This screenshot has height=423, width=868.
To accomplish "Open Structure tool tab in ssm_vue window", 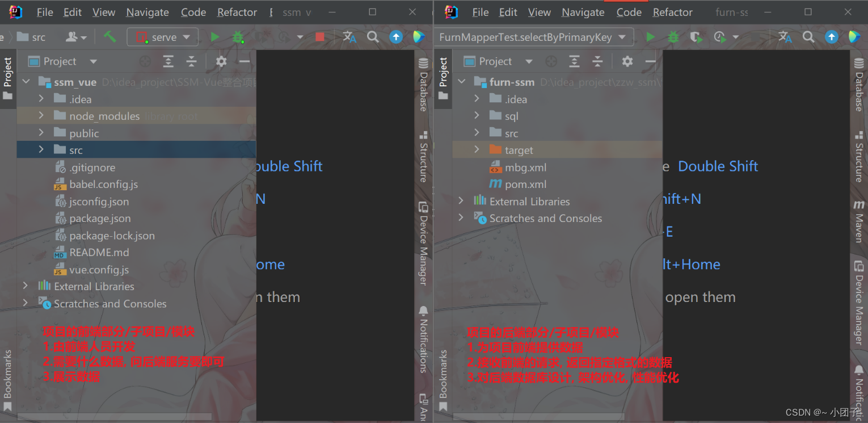I will [423, 156].
